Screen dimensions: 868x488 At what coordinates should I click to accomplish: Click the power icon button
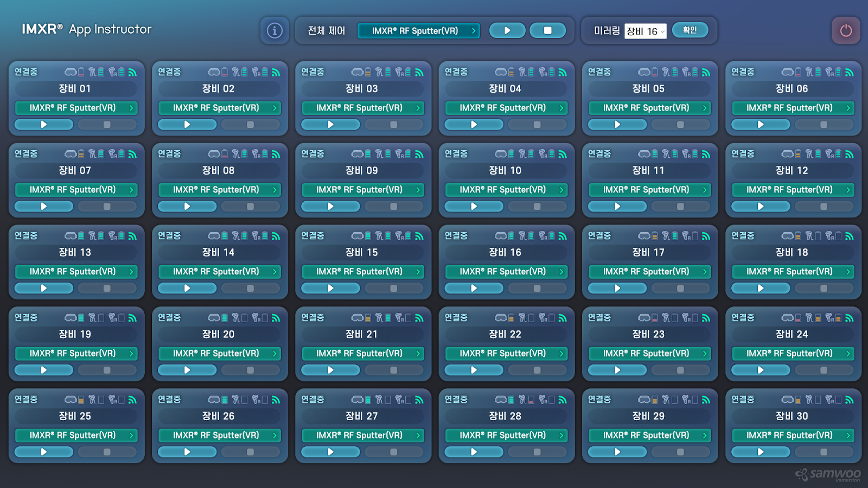tap(846, 30)
